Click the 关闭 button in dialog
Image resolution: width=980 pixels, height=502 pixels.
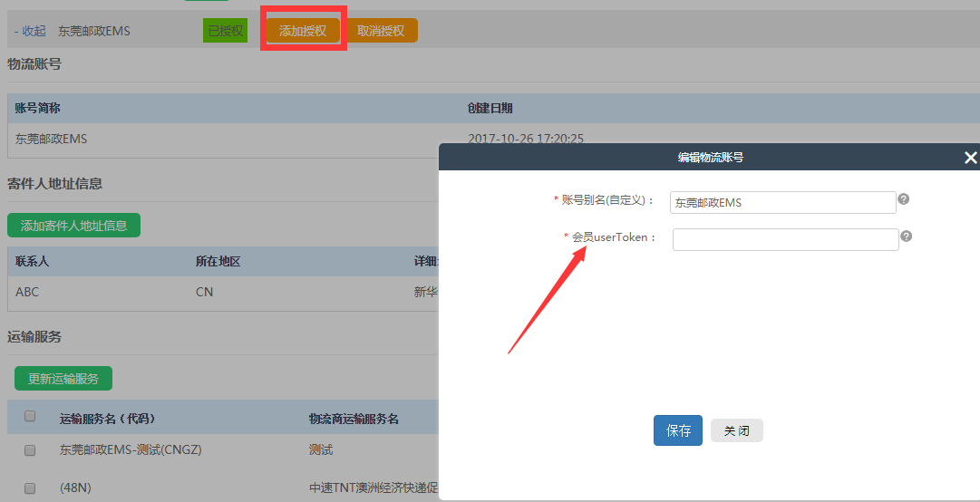tap(736, 430)
